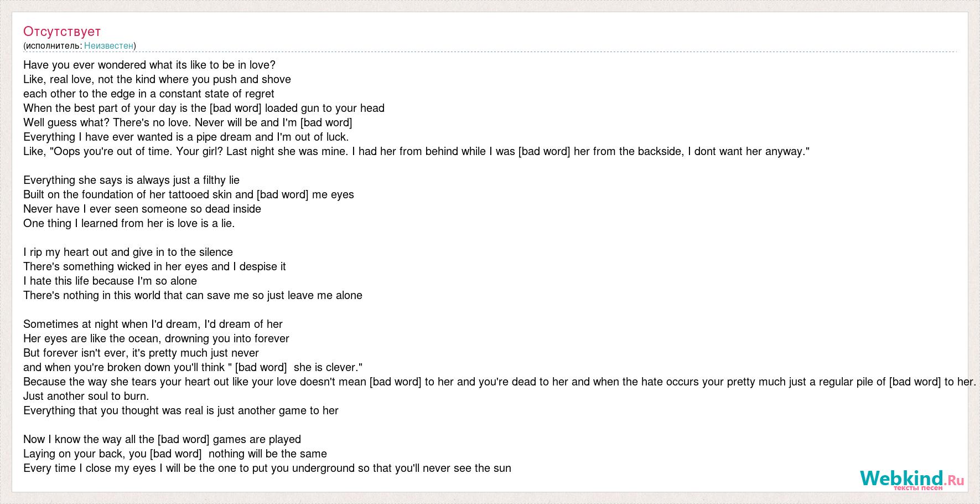Image resolution: width=980 pixels, height=504 pixels.
Task: Click the line 'I hate this life because'
Action: [x=110, y=281]
